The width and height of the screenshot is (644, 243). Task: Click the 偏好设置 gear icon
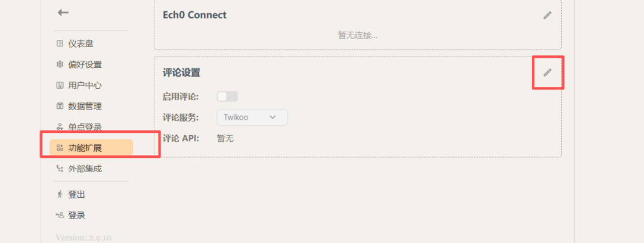pos(60,64)
